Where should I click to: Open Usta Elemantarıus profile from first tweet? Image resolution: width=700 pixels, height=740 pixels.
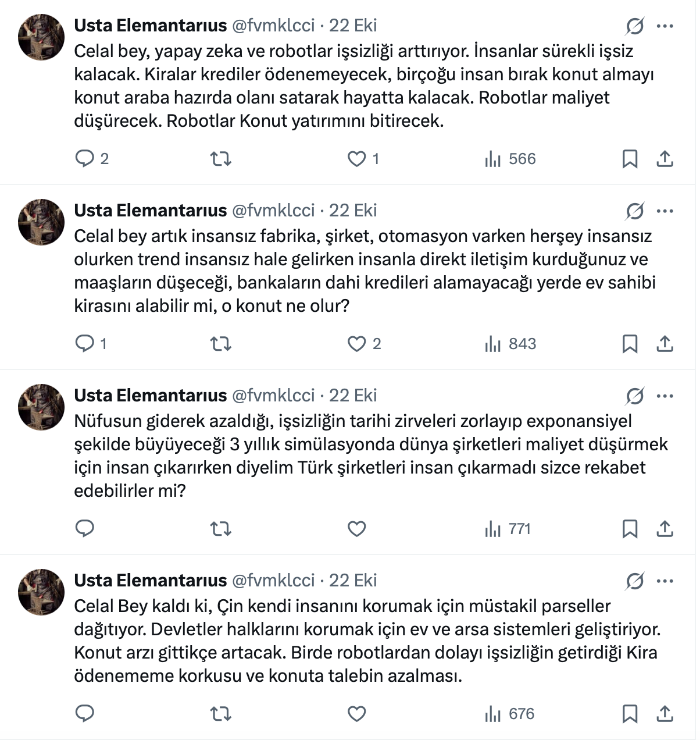pyautogui.click(x=150, y=26)
